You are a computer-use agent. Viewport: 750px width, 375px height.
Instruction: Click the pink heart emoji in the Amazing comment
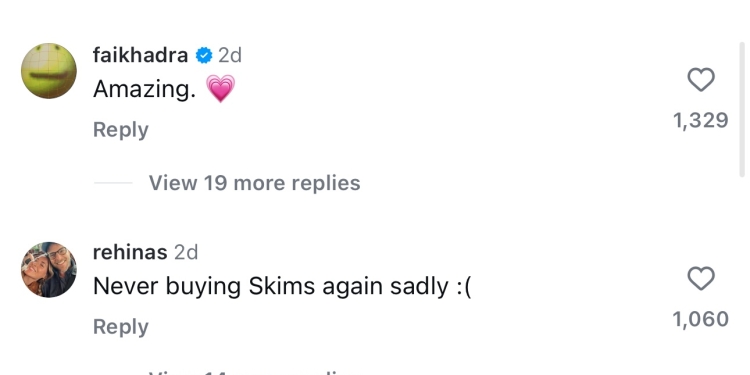point(221,88)
